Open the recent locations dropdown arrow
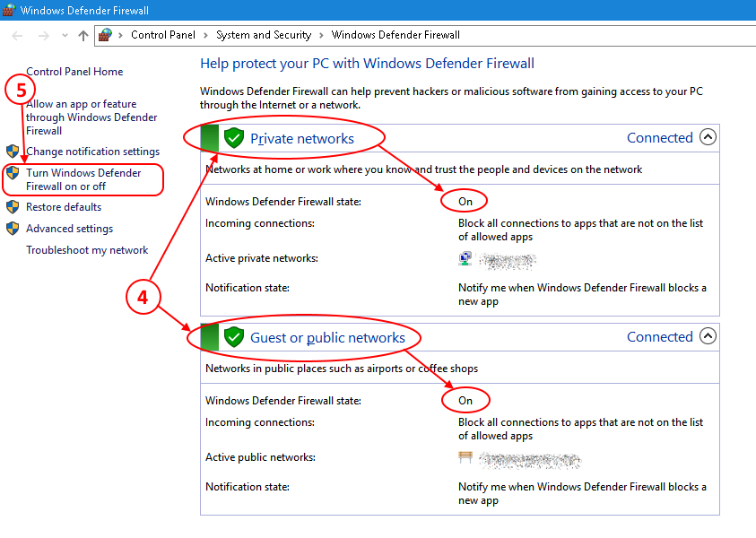The height and width of the screenshot is (538, 756). tap(65, 35)
